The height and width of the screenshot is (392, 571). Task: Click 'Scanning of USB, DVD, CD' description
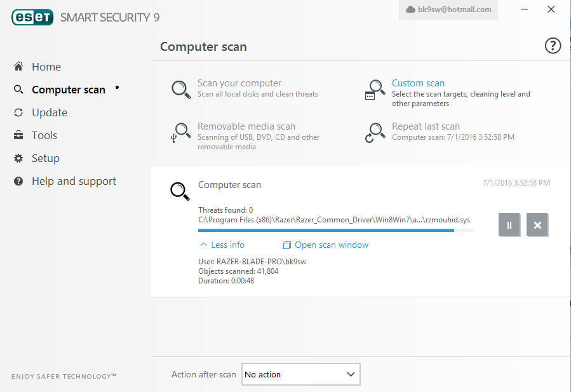[259, 142]
